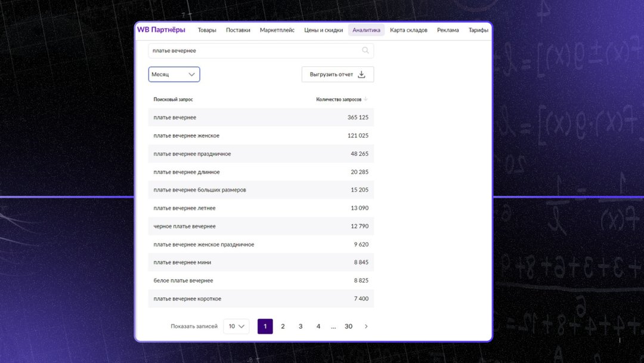Open Карта складов tab
This screenshot has height=363, width=644.
408,30
